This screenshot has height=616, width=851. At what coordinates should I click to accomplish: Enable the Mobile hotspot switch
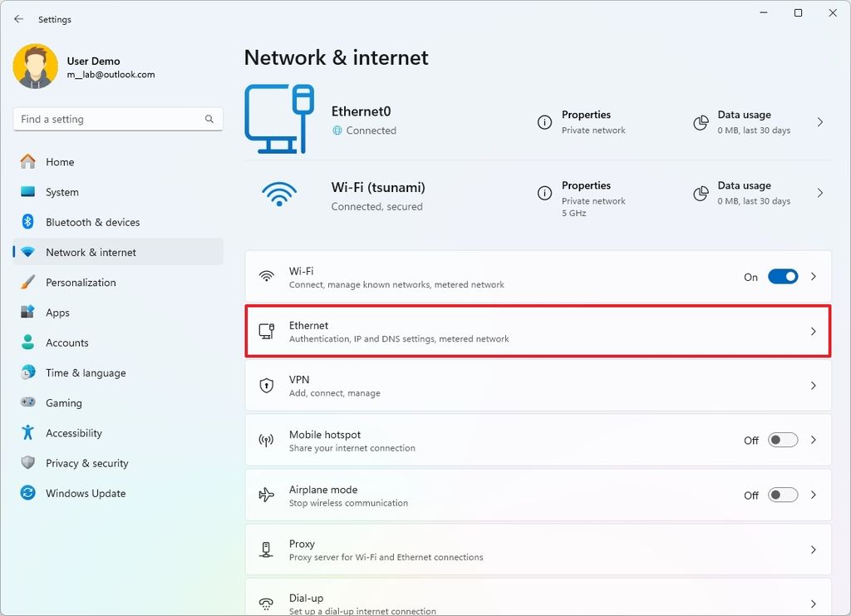click(x=782, y=440)
